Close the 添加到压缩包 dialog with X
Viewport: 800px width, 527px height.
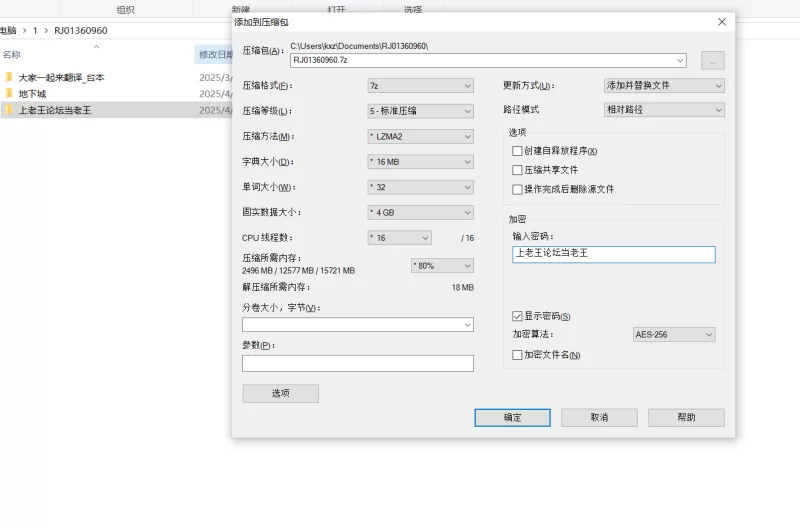tap(722, 22)
